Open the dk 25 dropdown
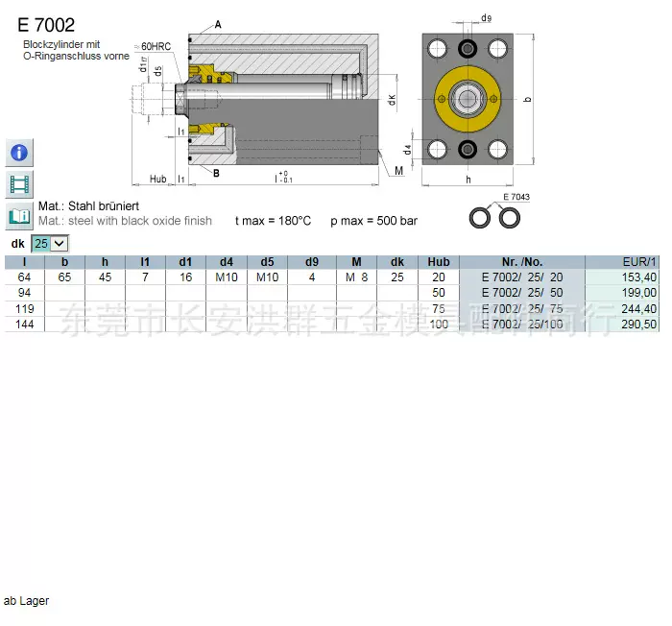Viewport: 672px width, 626px height. click(x=50, y=244)
